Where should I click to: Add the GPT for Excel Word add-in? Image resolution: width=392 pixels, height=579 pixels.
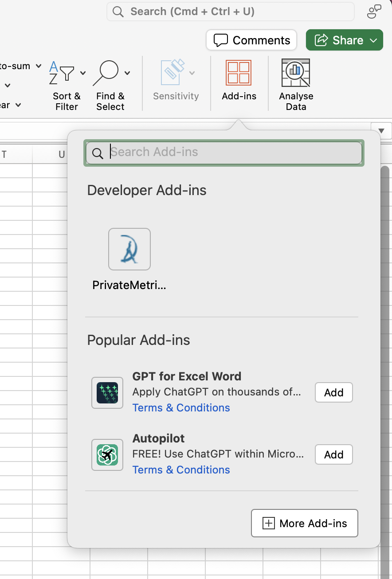333,392
